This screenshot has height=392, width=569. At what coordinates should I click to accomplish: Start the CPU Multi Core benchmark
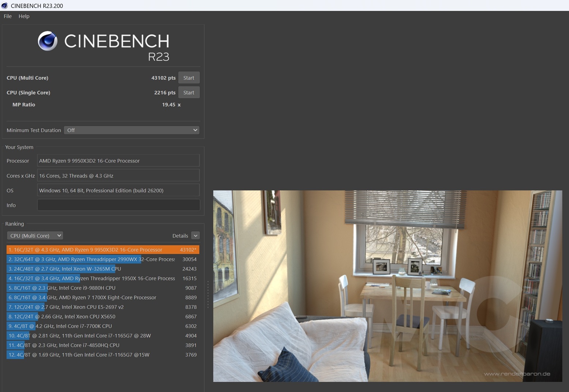pyautogui.click(x=188, y=78)
